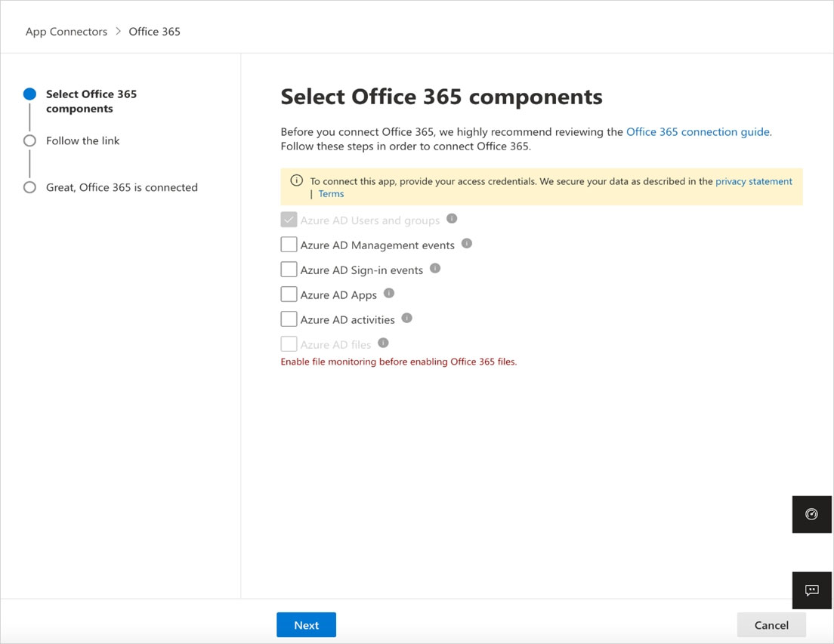Open the gauge dashboard floating button

[x=811, y=514]
